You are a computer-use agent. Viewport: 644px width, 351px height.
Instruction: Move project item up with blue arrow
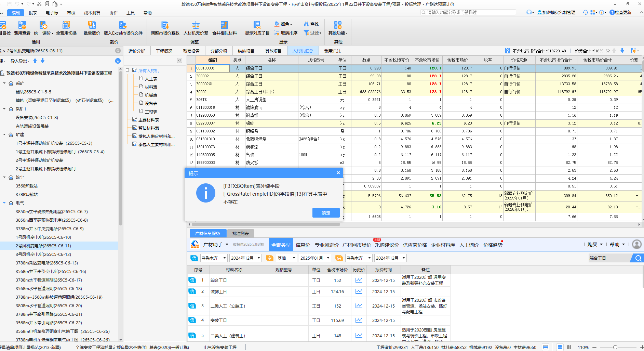[x=36, y=61]
